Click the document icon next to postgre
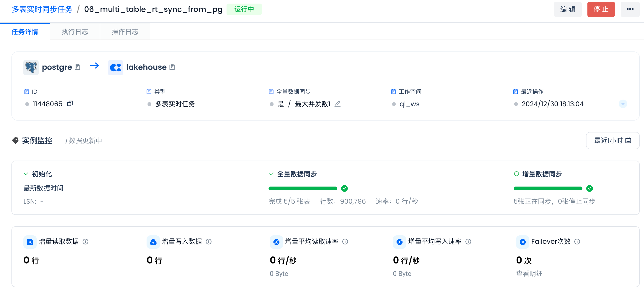The width and height of the screenshot is (644, 294). pos(78,67)
